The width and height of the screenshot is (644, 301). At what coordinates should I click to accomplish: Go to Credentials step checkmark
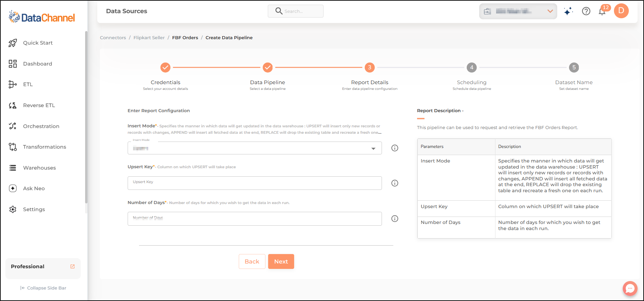click(165, 68)
